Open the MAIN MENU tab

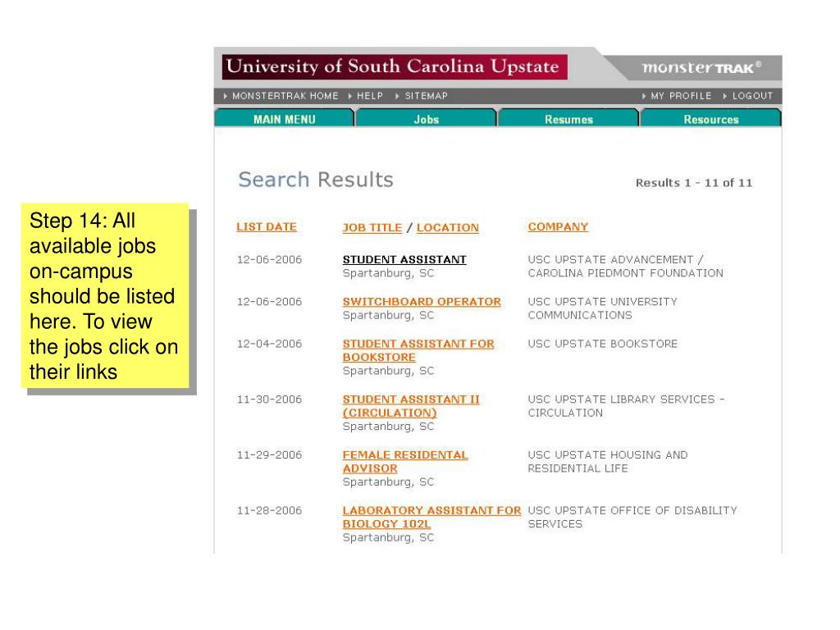[285, 118]
